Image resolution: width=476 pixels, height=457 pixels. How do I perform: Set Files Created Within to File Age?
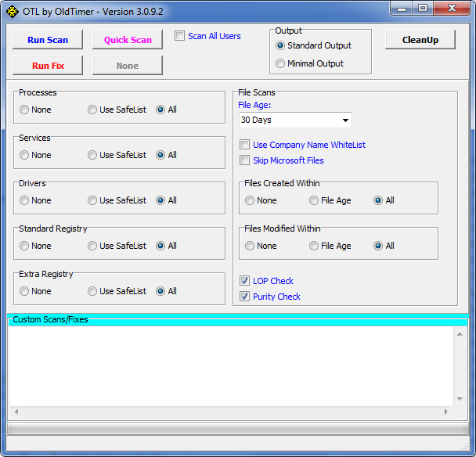pyautogui.click(x=314, y=200)
